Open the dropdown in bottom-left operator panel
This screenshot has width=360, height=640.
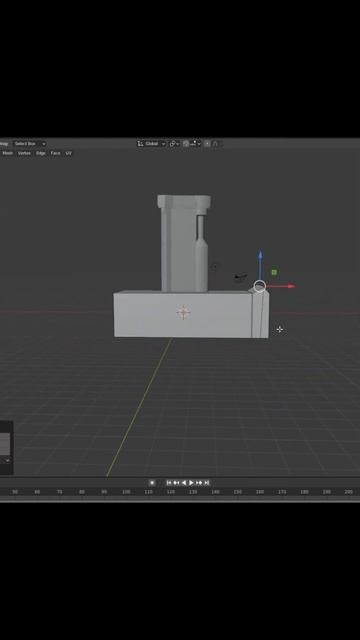pyautogui.click(x=6, y=460)
